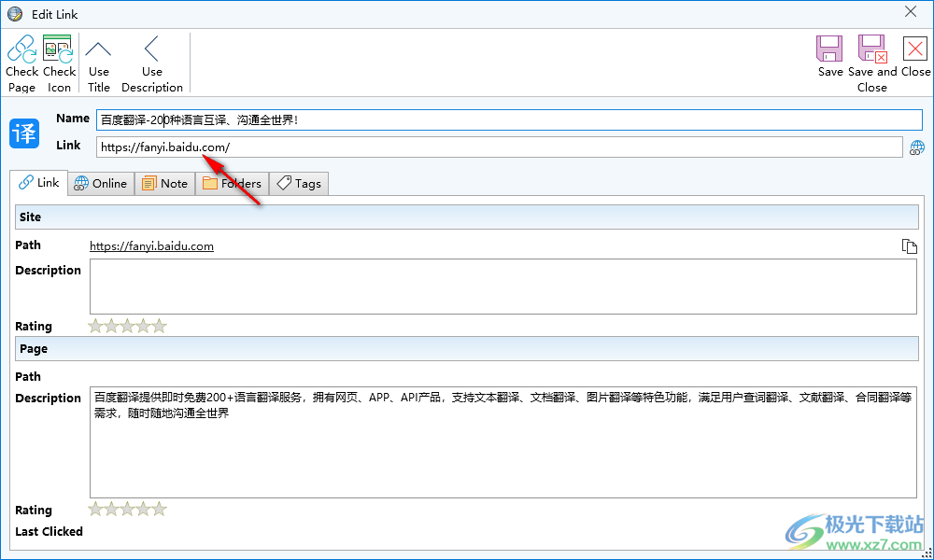Open the Note tab
Screen dimensions: 934x560
(164, 184)
